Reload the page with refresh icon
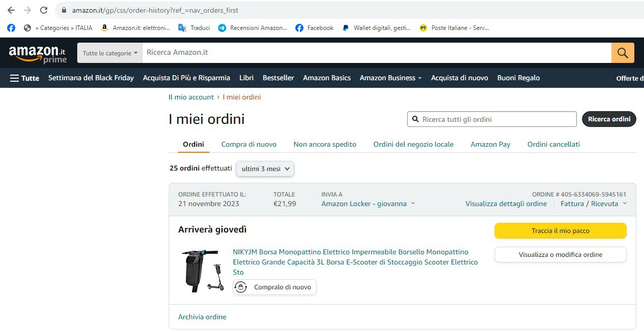The height and width of the screenshot is (332, 644). [x=44, y=10]
